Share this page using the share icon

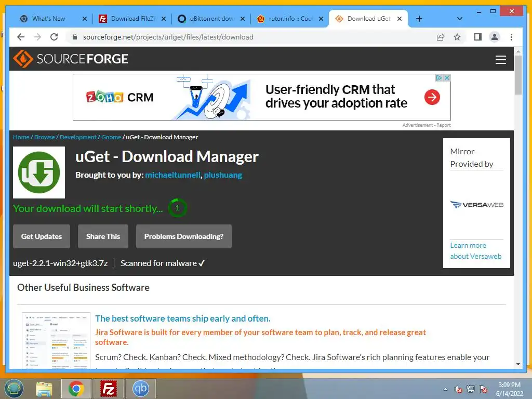(441, 37)
